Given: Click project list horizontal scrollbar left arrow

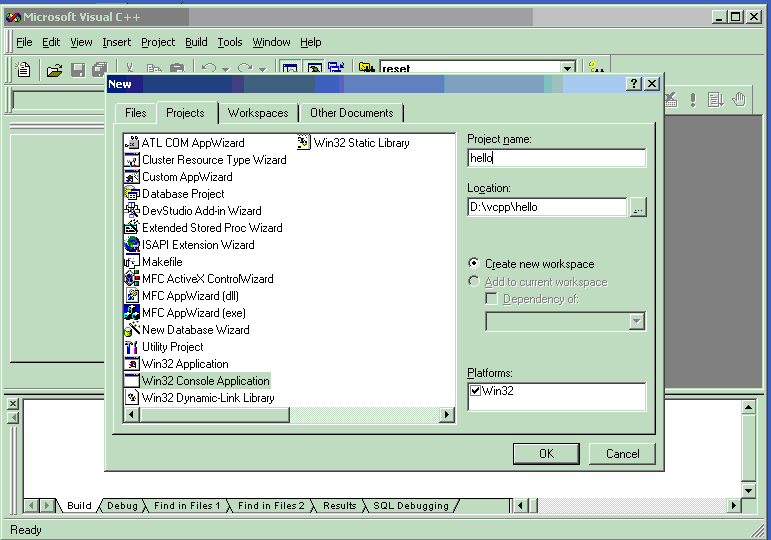Looking at the screenshot, I should 131,415.
